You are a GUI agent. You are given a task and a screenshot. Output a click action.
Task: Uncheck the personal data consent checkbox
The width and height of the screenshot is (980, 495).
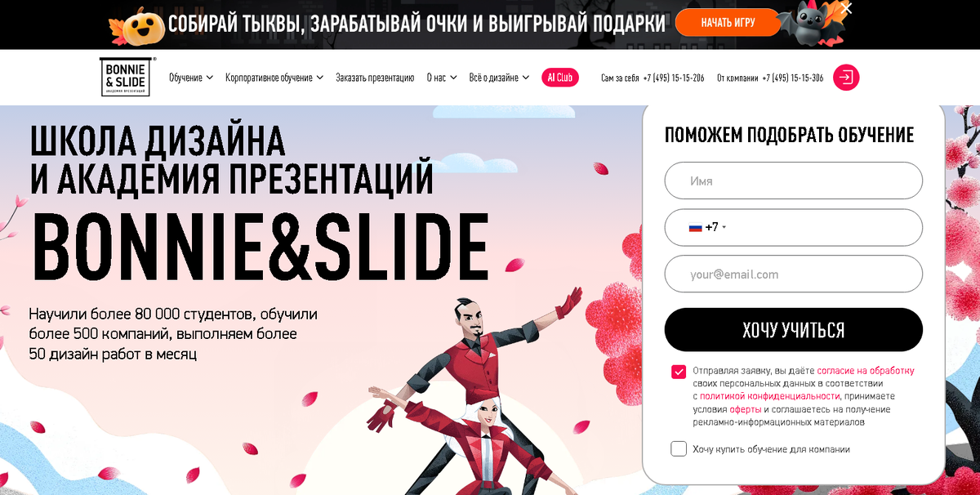[679, 372]
